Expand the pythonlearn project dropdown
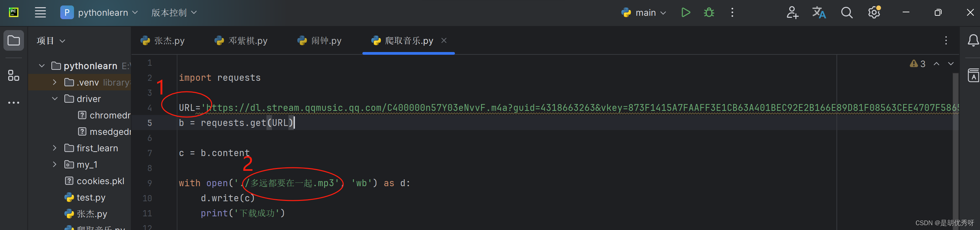The width and height of the screenshot is (980, 230). 99,13
